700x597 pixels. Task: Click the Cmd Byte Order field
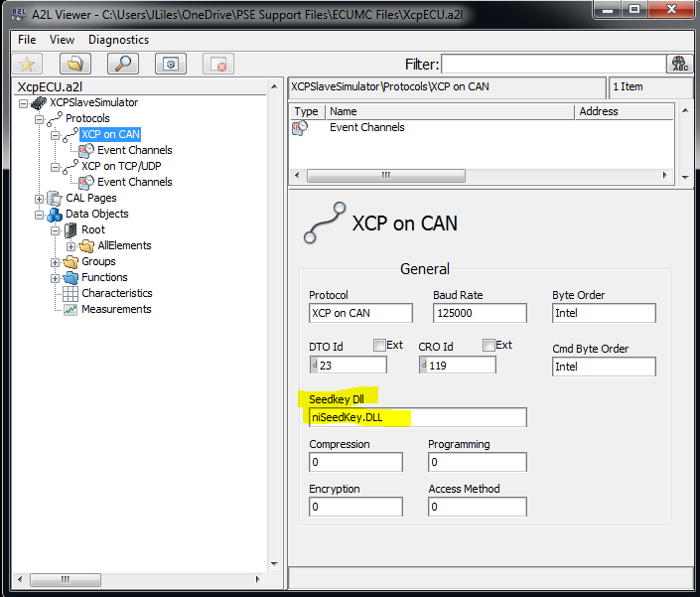pos(604,367)
